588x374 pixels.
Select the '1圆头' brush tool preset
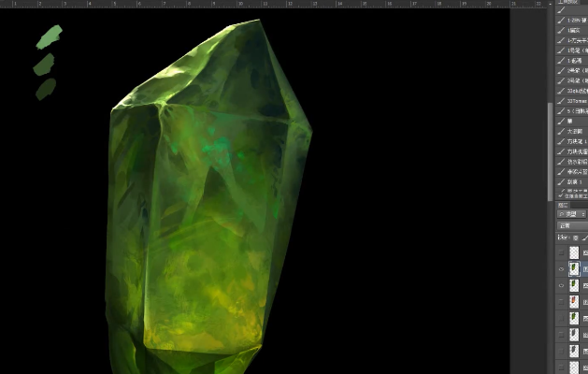pos(572,30)
